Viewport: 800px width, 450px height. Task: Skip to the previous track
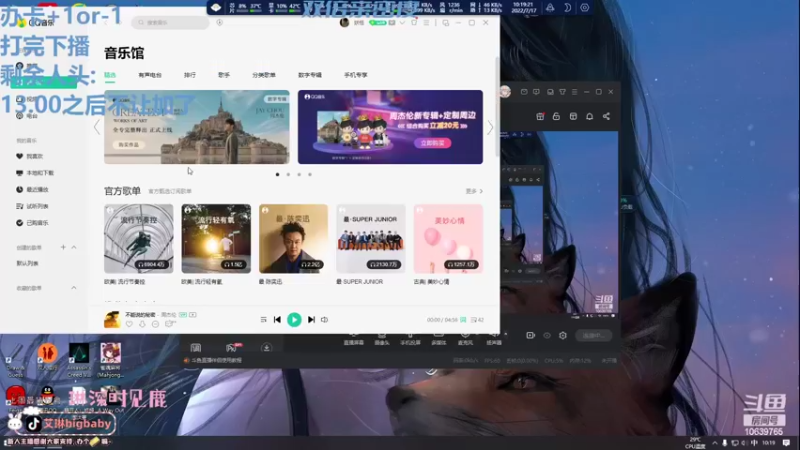tap(278, 320)
